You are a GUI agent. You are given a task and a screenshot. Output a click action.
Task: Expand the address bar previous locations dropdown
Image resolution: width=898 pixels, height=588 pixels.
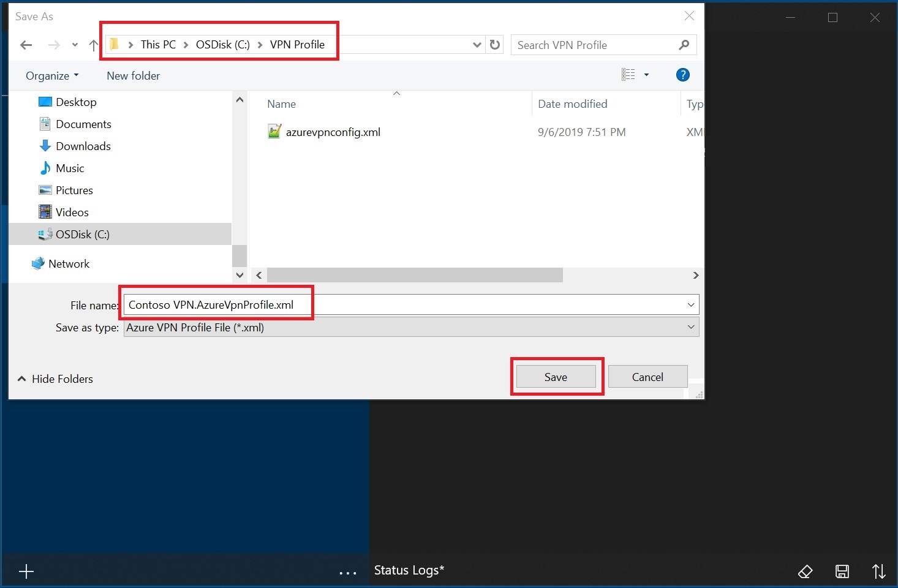click(477, 45)
